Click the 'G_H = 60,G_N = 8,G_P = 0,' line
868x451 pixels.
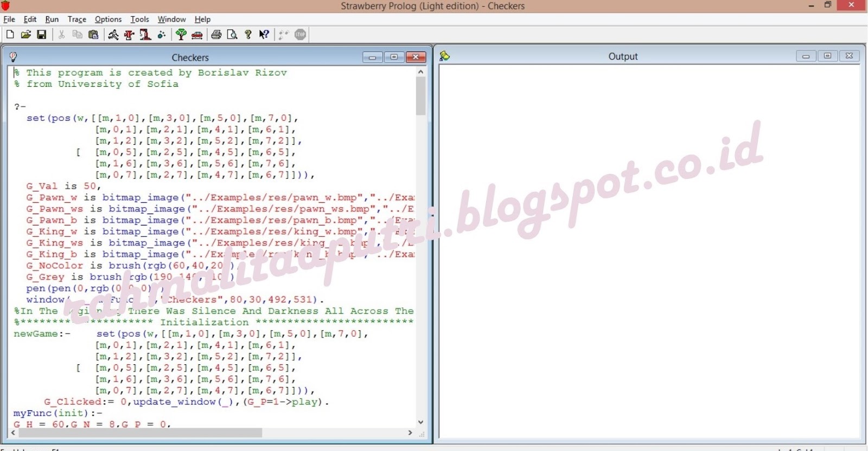point(92,424)
